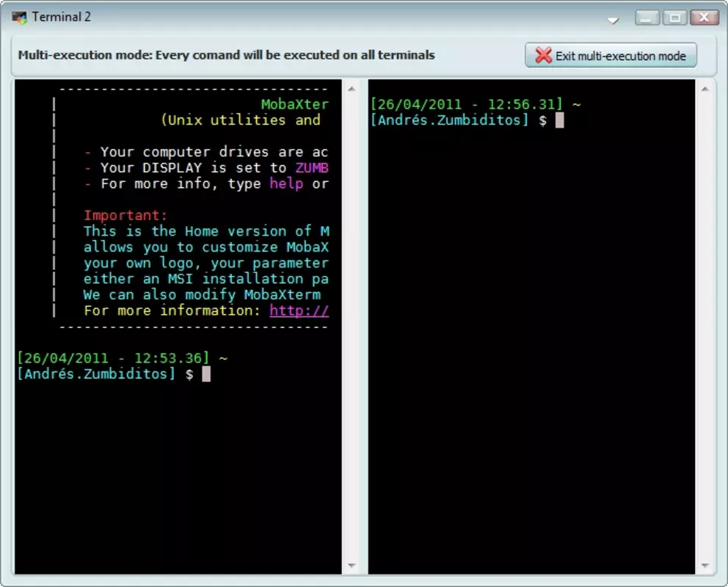Click 'allows you to customize MobaX' line
The height and width of the screenshot is (587, 728).
(206, 247)
